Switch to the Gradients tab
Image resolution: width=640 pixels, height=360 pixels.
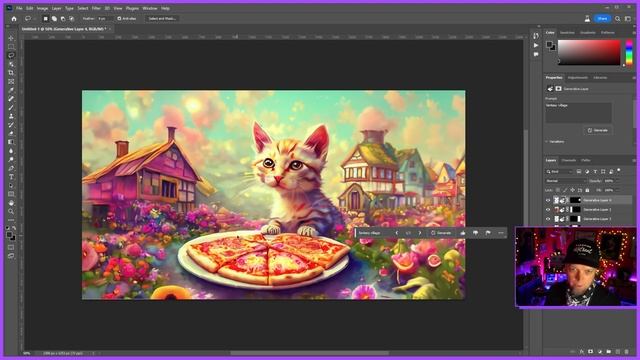(588, 33)
